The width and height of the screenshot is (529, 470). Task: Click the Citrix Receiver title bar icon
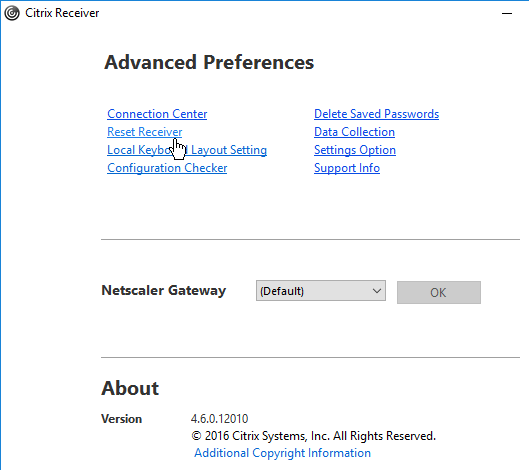coord(12,13)
